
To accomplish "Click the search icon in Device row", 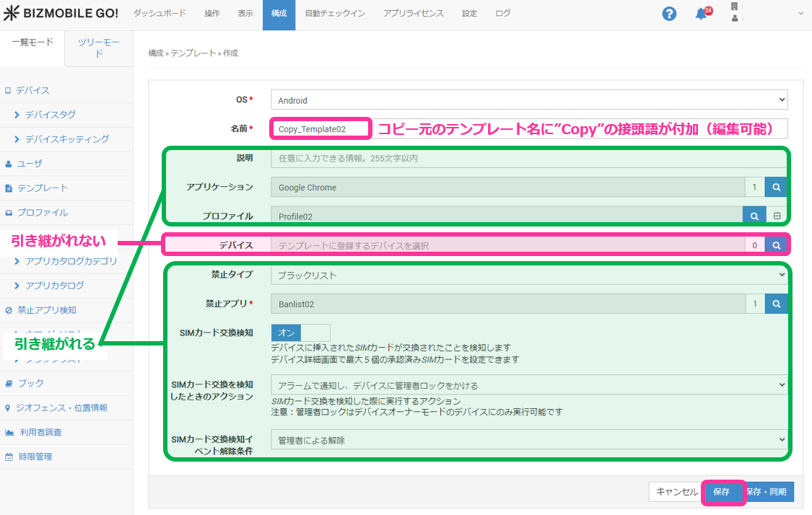I will (x=776, y=245).
